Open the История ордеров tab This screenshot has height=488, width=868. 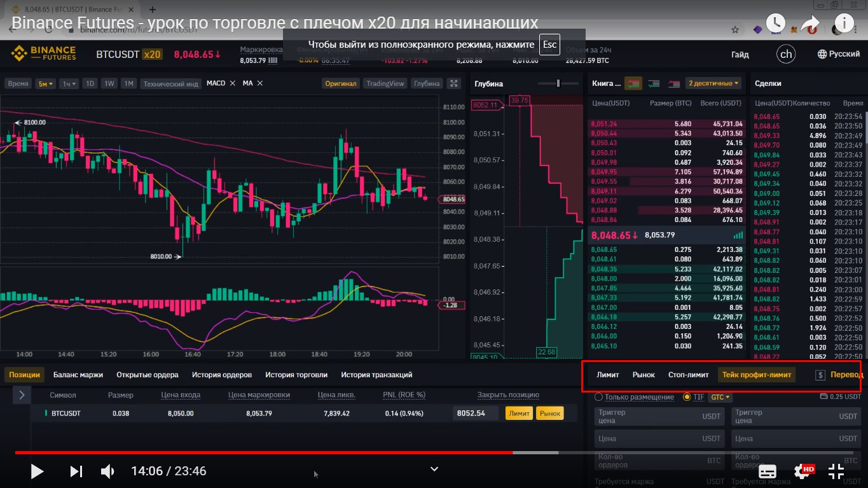point(222,375)
